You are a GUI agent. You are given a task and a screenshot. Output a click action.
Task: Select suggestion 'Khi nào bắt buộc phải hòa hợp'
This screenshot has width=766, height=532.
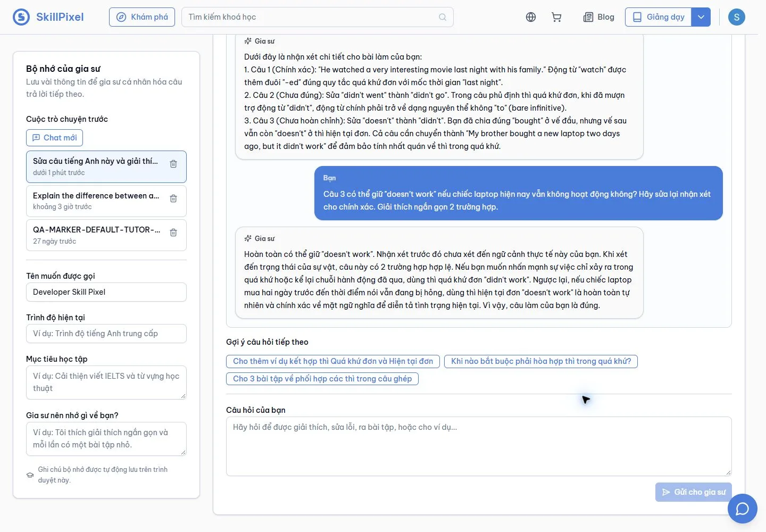coord(541,361)
